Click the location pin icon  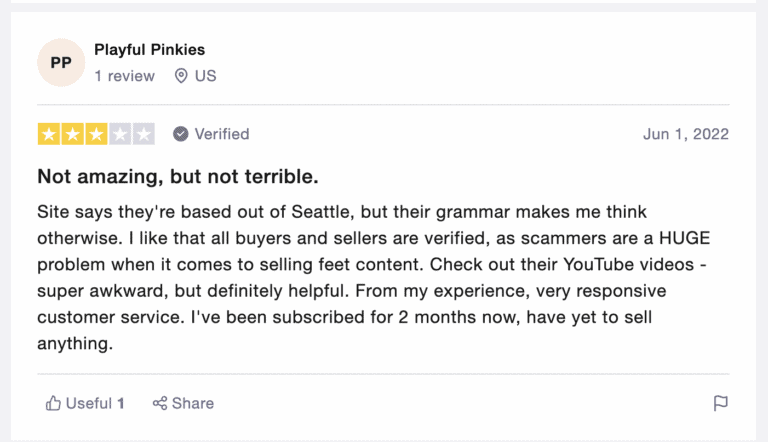[181, 76]
